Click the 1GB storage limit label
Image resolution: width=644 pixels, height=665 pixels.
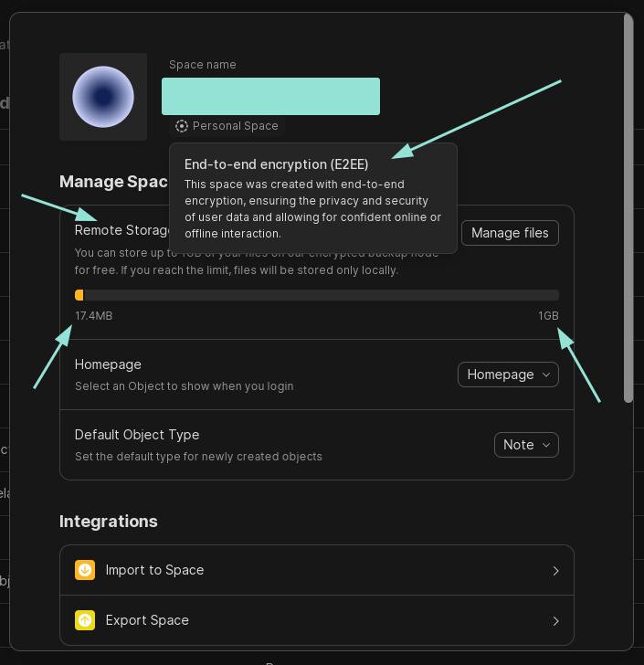[x=548, y=316]
